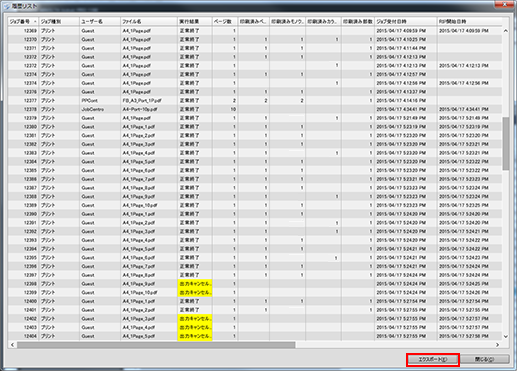Click yellow 出力キャンセル cell in row 12402
Viewport: 517px width, 371px height.
pyautogui.click(x=195, y=319)
